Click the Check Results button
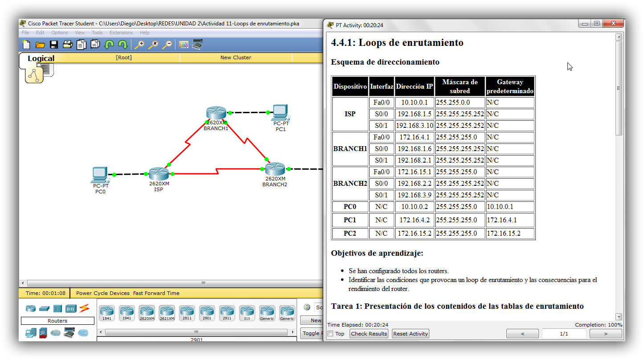Image resolution: width=644 pixels, height=360 pixels. pyautogui.click(x=368, y=333)
